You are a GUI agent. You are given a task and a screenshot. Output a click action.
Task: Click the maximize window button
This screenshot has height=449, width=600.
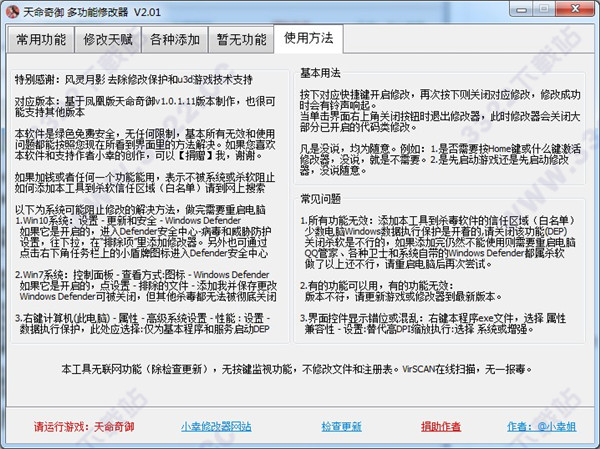(544, 10)
